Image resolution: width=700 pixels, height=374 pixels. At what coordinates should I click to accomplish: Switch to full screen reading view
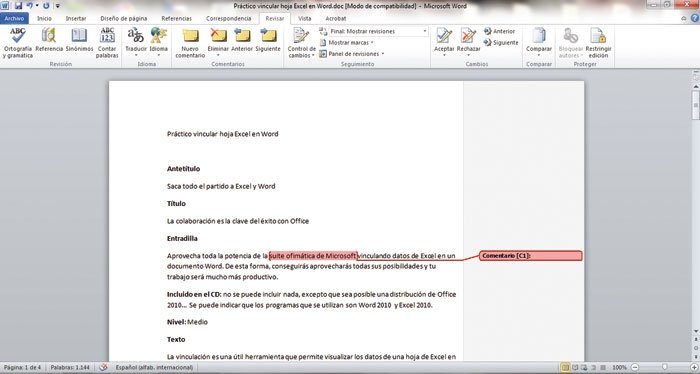pyautogui.click(x=575, y=367)
